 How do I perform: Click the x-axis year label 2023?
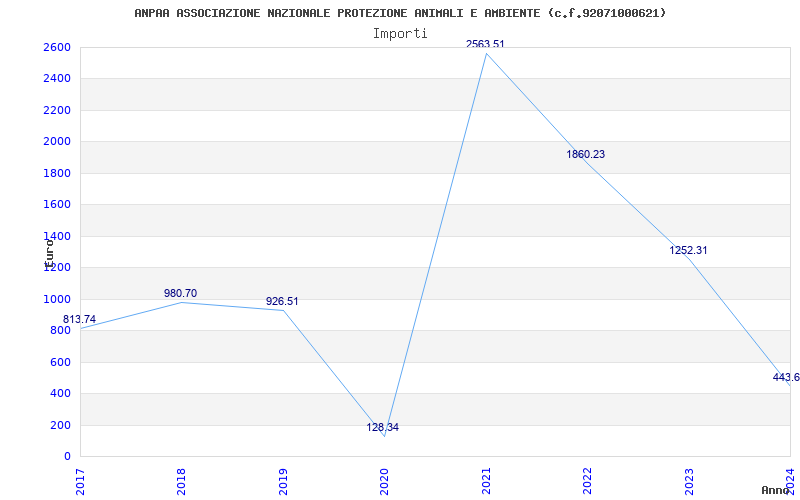689,481
